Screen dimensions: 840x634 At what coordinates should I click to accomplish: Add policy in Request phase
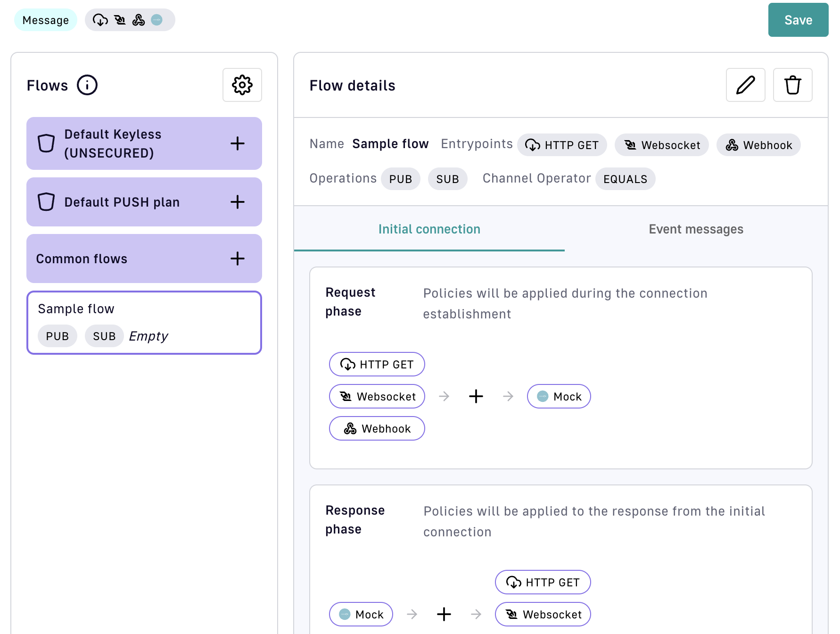[476, 396]
